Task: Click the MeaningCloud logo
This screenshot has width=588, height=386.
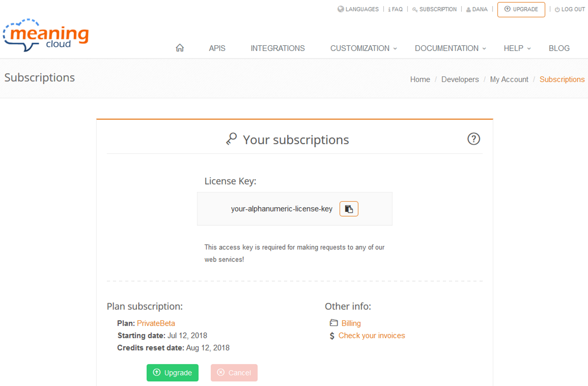Action: (46, 35)
